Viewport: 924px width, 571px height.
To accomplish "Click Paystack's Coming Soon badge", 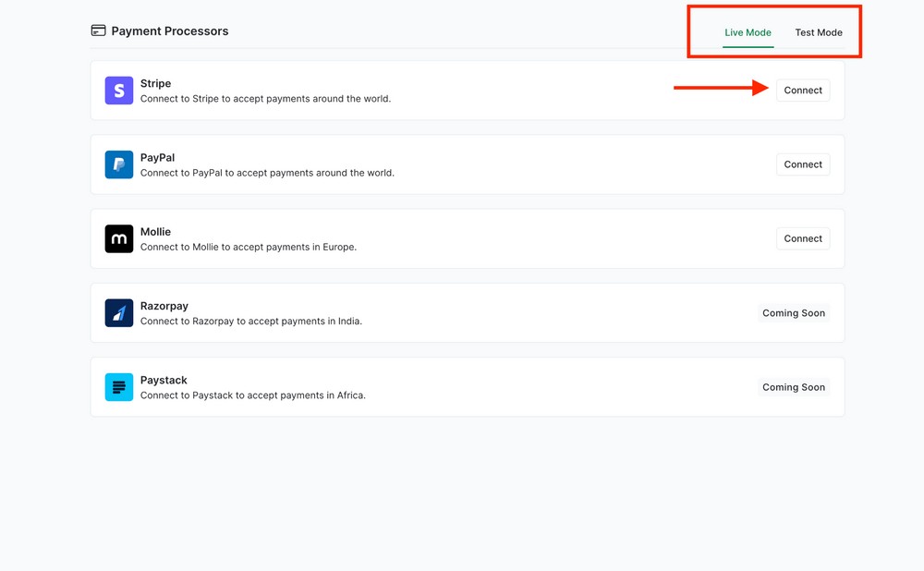I will [x=793, y=386].
